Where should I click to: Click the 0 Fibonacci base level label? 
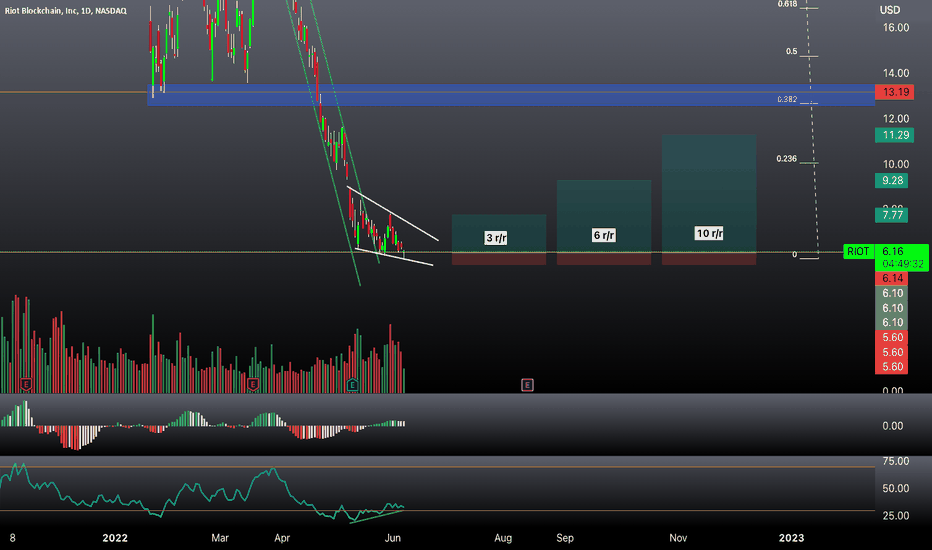tap(794, 254)
